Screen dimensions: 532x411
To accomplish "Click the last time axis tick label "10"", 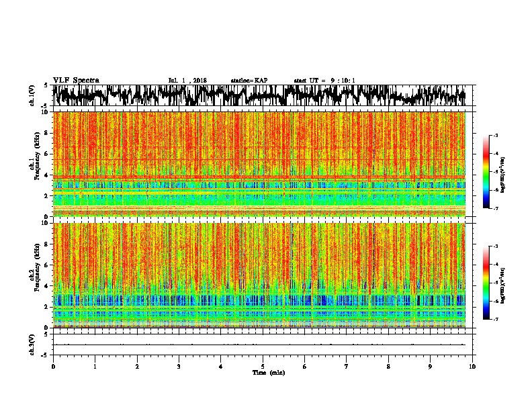I will (x=472, y=367).
